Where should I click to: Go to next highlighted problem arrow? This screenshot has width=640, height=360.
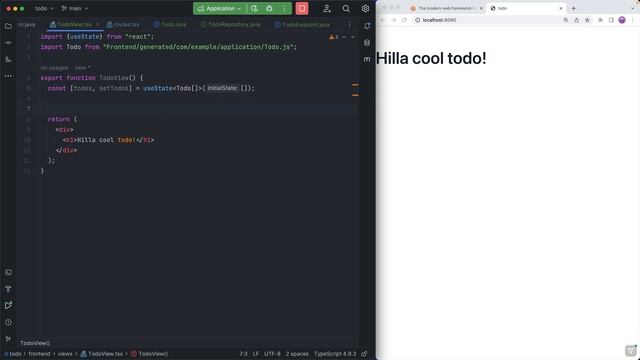(x=353, y=37)
